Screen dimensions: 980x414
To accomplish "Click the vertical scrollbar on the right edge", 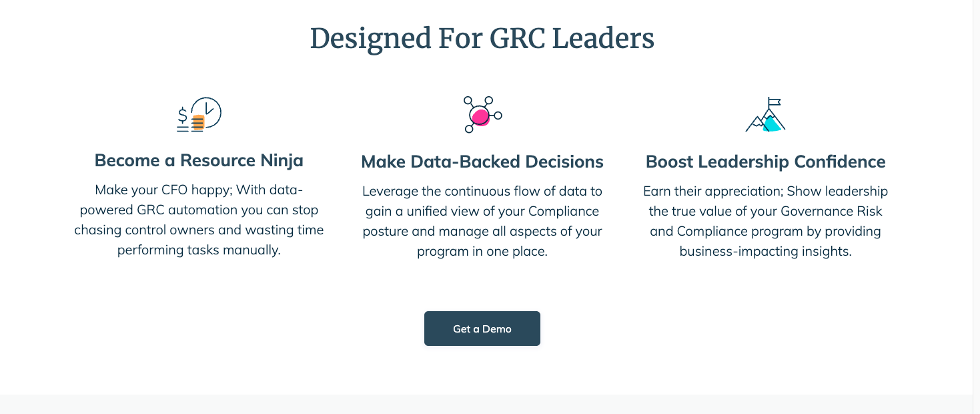I will [x=976, y=207].
